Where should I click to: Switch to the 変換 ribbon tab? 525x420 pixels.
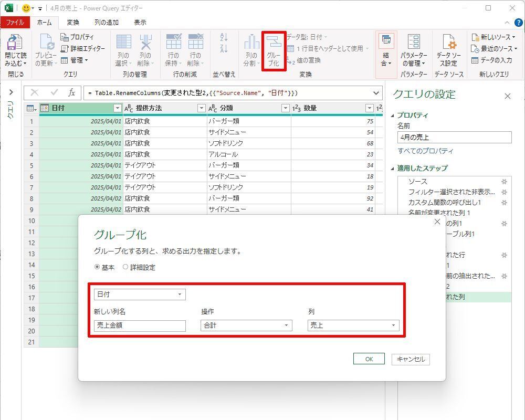click(73, 23)
